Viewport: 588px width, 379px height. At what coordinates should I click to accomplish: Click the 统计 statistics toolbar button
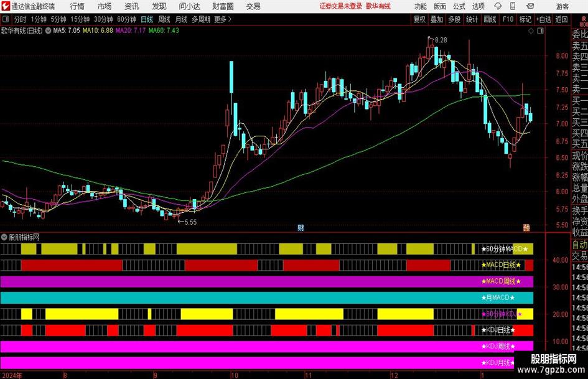tap(472, 19)
